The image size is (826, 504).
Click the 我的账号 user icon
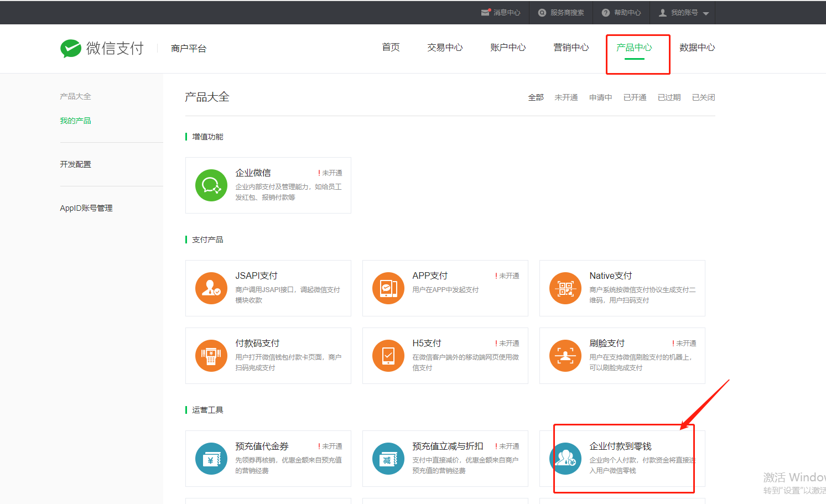(x=663, y=12)
